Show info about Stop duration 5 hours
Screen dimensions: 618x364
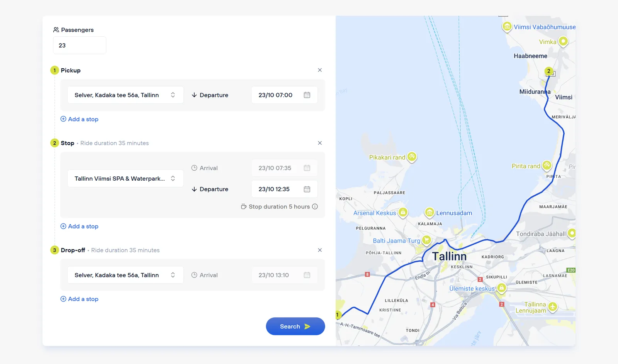pyautogui.click(x=315, y=207)
